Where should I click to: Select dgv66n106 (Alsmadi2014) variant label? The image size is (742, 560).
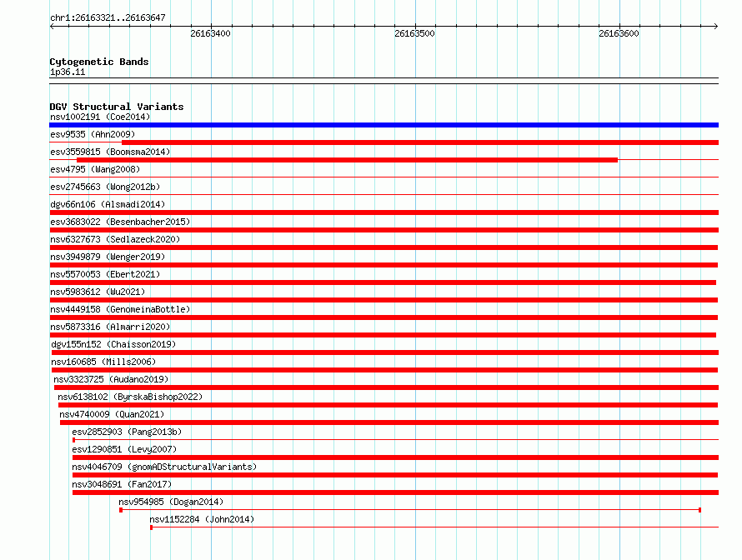pyautogui.click(x=108, y=204)
